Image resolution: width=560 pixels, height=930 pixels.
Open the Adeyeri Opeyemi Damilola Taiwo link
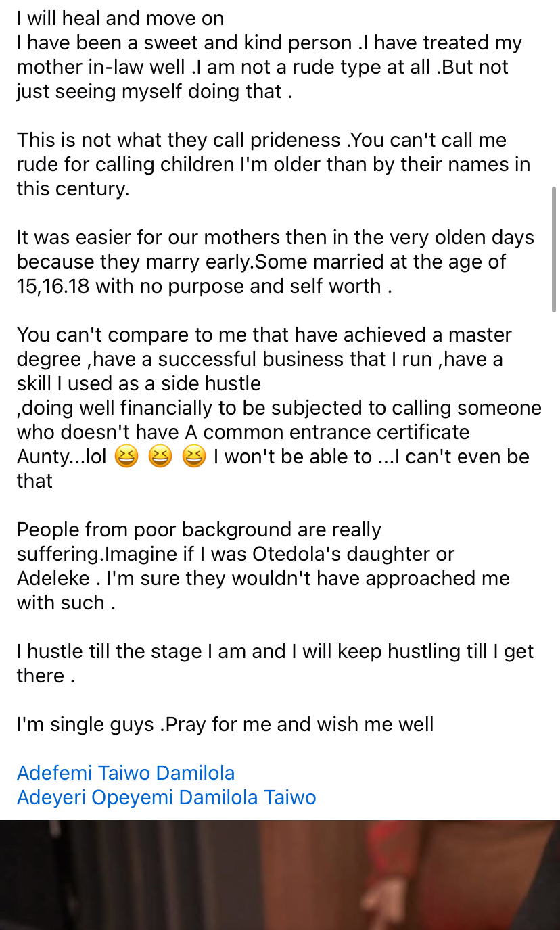[166, 797]
